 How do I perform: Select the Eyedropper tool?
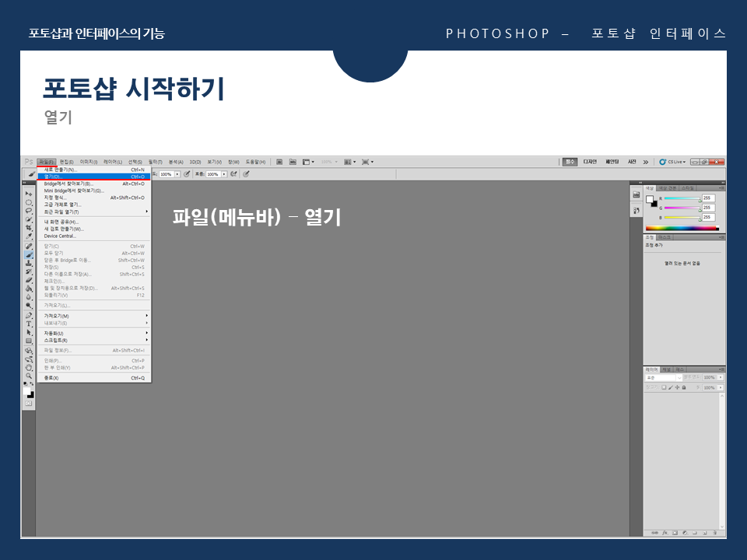29,236
